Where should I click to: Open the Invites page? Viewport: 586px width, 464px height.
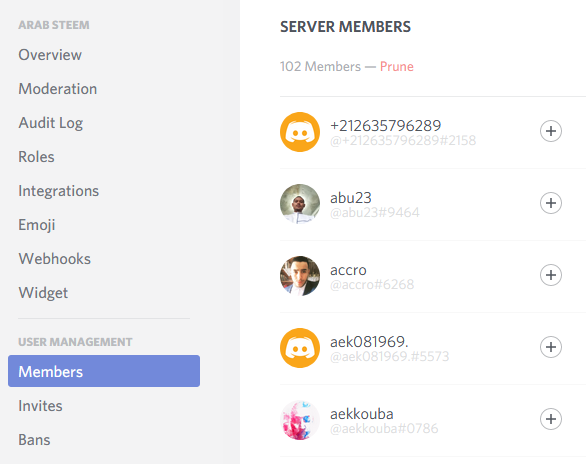click(40, 406)
